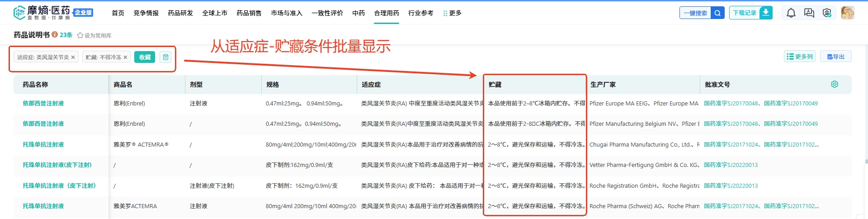Open 托珠单抗注射液（皮下注射）link with full-width brackets
Screen dimensions: 868x219
pos(59,186)
